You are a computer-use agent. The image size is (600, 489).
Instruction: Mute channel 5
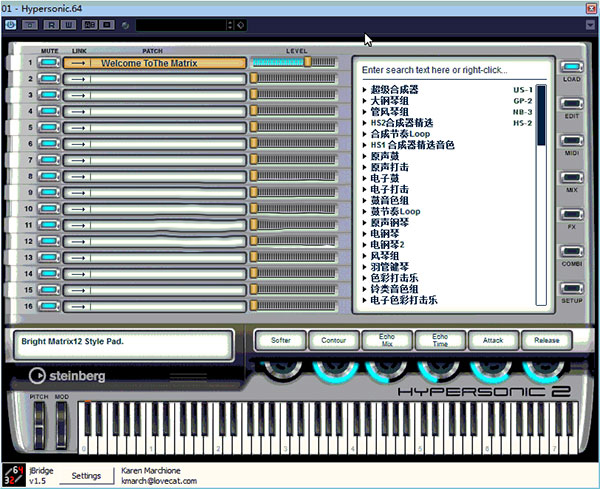tap(49, 127)
